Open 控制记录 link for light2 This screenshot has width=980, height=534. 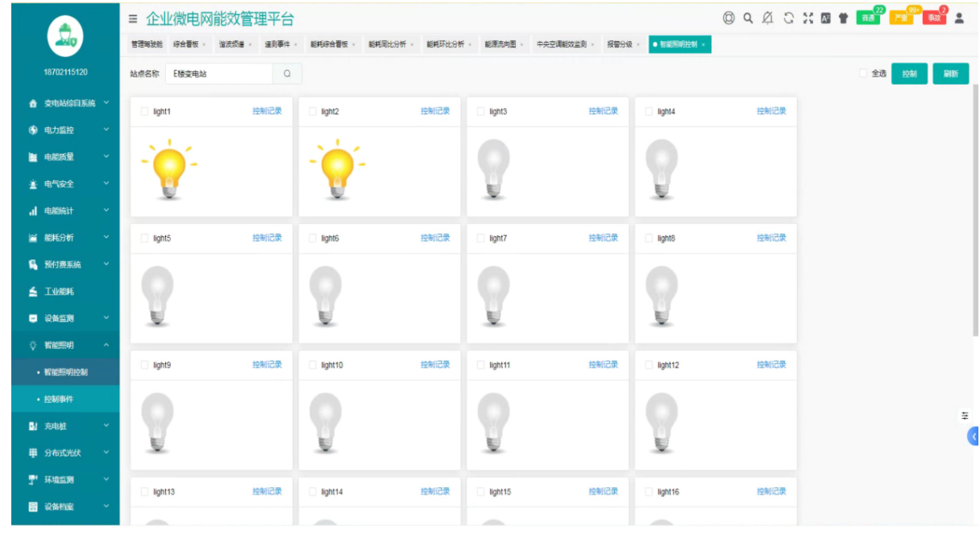(x=435, y=111)
